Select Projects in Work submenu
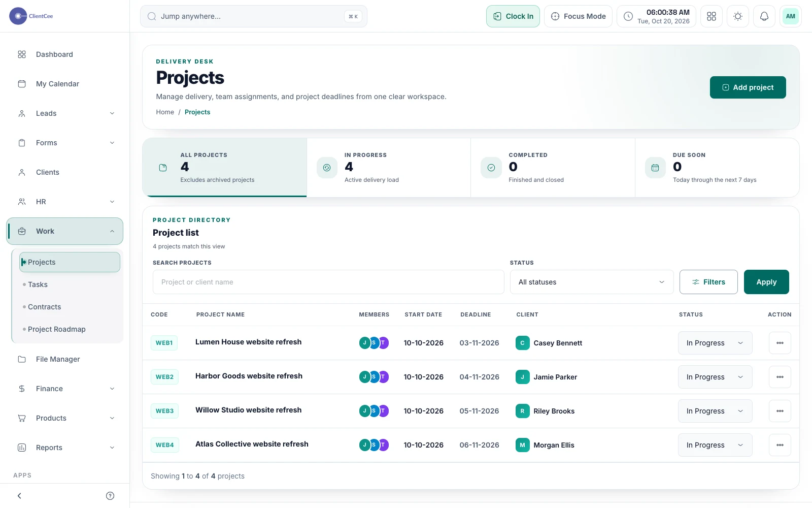The height and width of the screenshot is (508, 812). (70, 262)
